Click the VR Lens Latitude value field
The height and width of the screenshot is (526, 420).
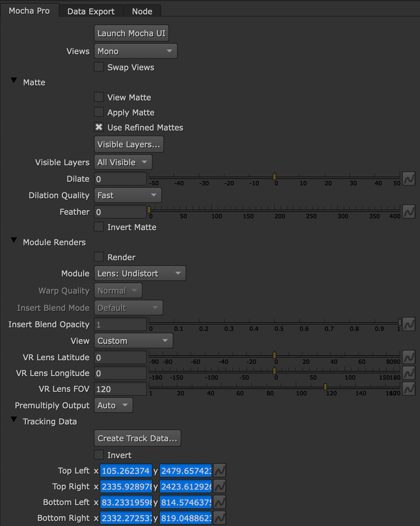click(x=120, y=357)
